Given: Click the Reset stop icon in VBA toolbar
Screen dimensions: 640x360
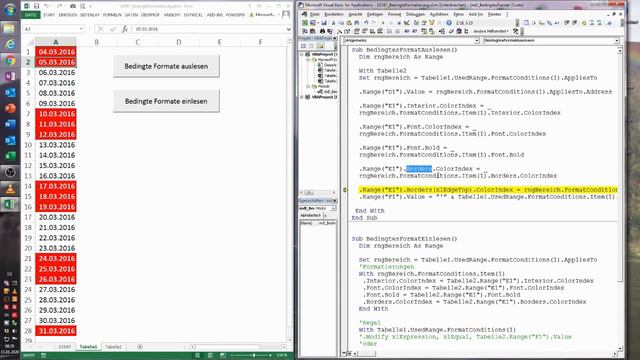Looking at the screenshot, I should point(398,23).
